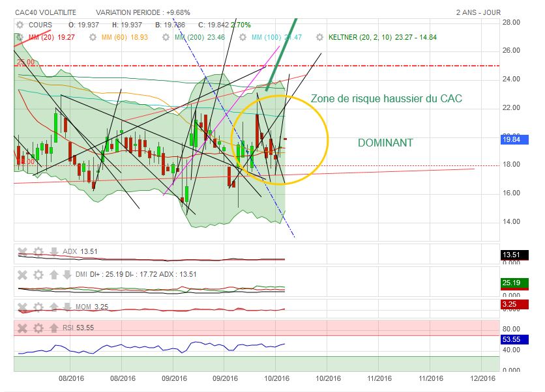The width and height of the screenshot is (545, 392).
Task: Open ADX indicator settings gear
Action: 38,251
